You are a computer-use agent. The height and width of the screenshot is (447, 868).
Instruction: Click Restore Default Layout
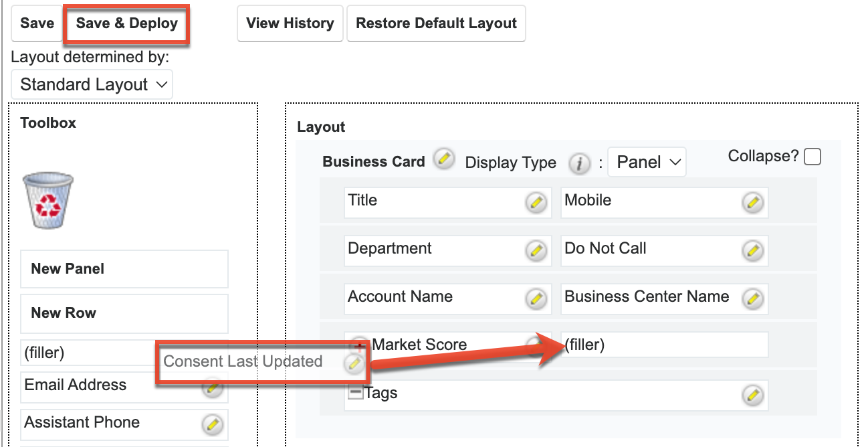click(x=436, y=23)
